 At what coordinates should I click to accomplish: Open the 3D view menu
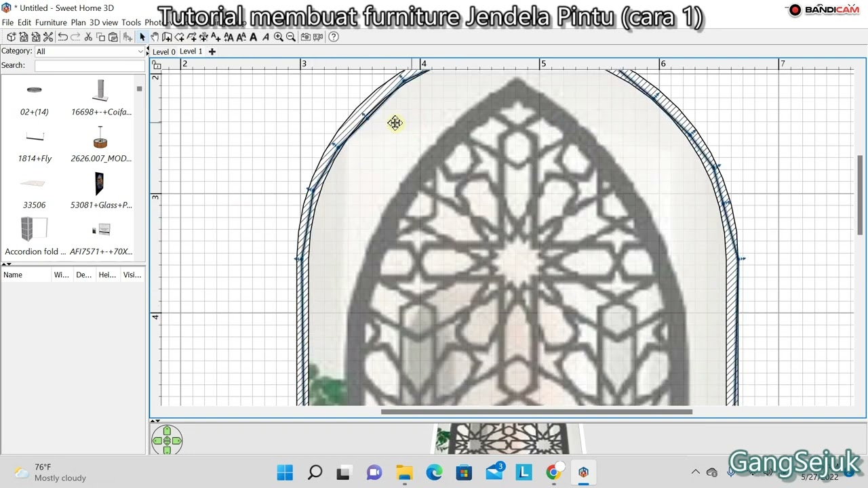click(104, 22)
